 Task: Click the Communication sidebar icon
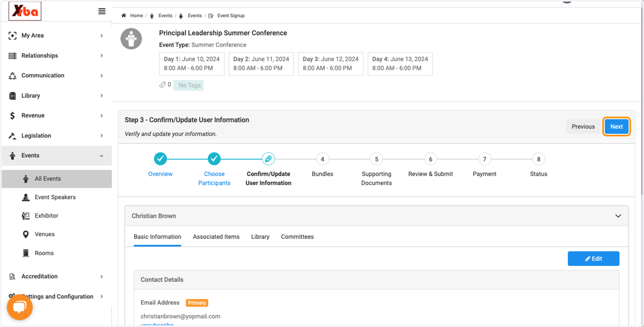tap(12, 76)
